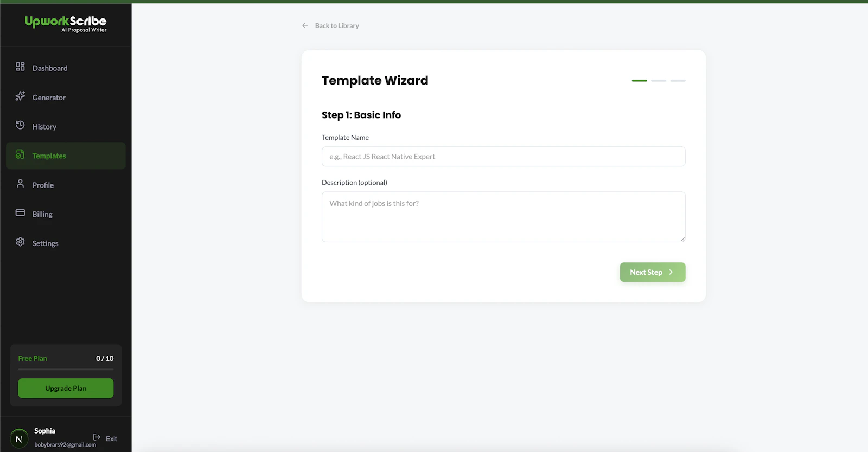Click the Template Wizard heading

point(375,80)
